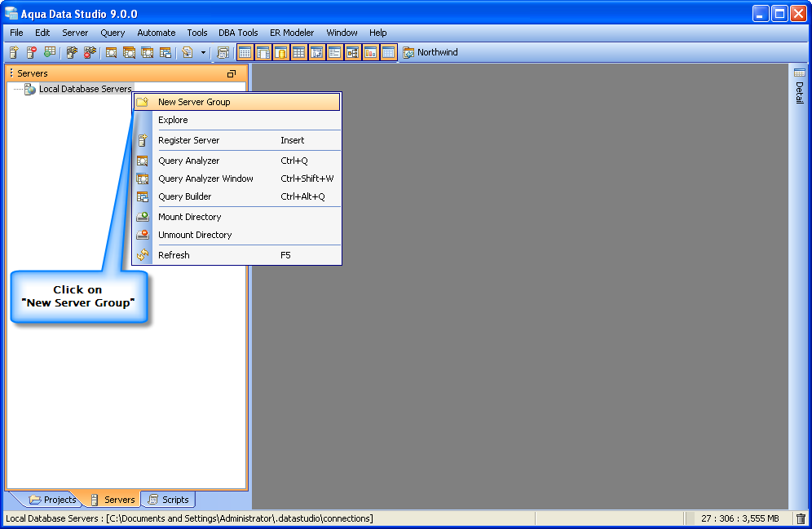Select New Server Group in the context menu

237,102
